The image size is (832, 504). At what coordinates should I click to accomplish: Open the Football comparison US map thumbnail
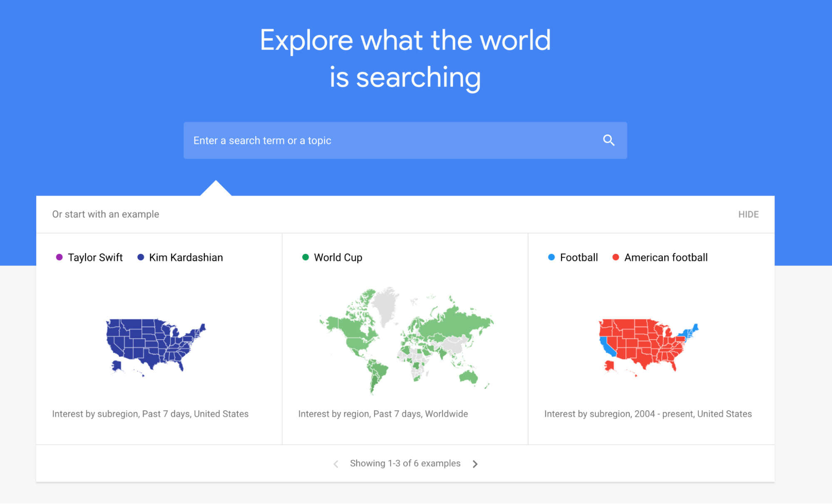point(648,347)
